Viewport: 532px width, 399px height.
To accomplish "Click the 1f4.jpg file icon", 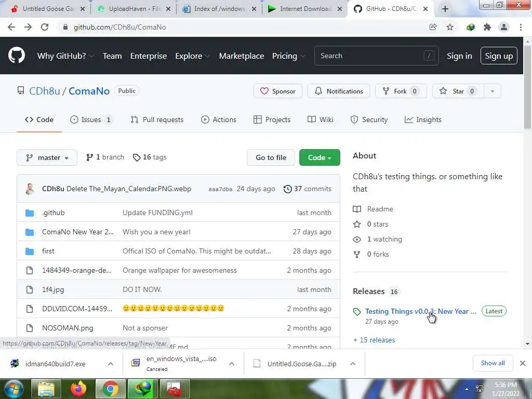I will point(30,289).
